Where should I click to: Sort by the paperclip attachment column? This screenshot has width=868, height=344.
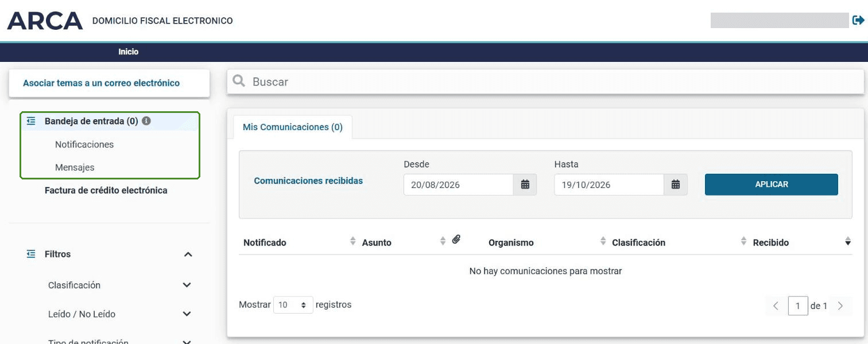456,240
